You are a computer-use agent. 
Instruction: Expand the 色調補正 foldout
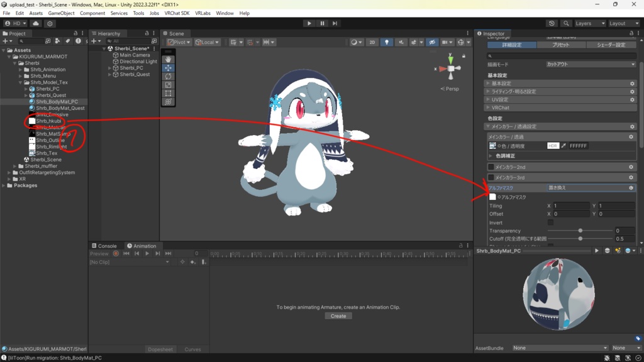click(491, 156)
